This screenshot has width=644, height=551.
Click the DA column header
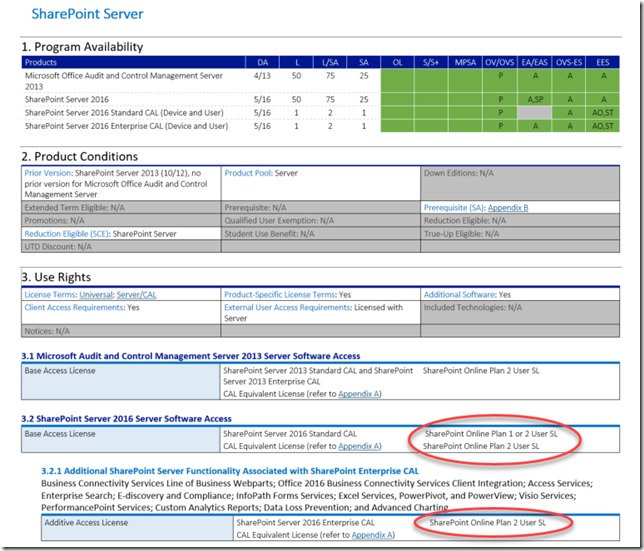[x=262, y=62]
